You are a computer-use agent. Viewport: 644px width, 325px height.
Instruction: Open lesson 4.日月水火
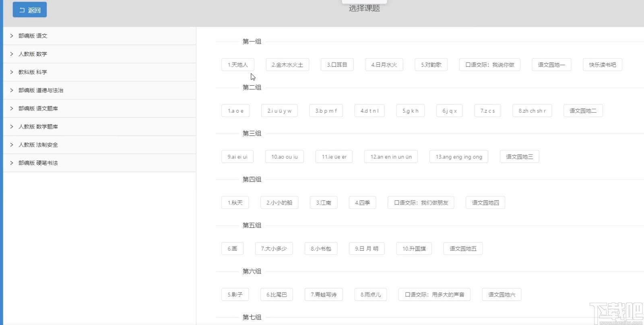pyautogui.click(x=384, y=65)
